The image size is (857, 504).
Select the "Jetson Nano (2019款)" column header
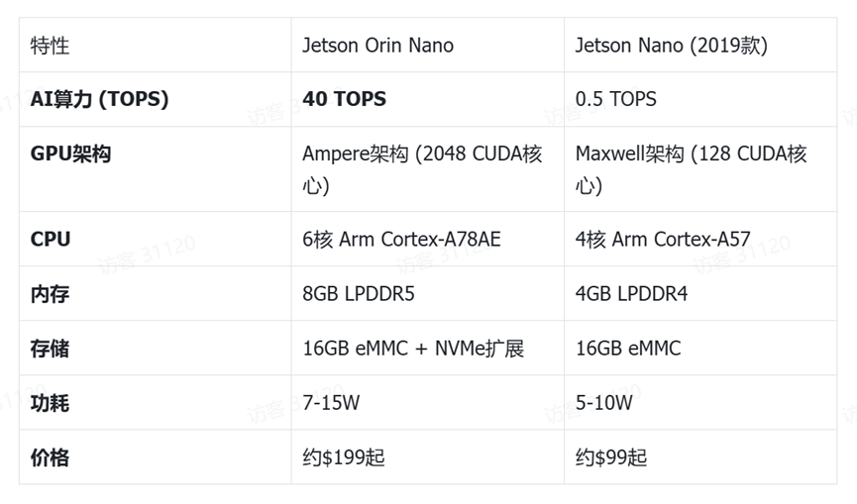coord(671,46)
